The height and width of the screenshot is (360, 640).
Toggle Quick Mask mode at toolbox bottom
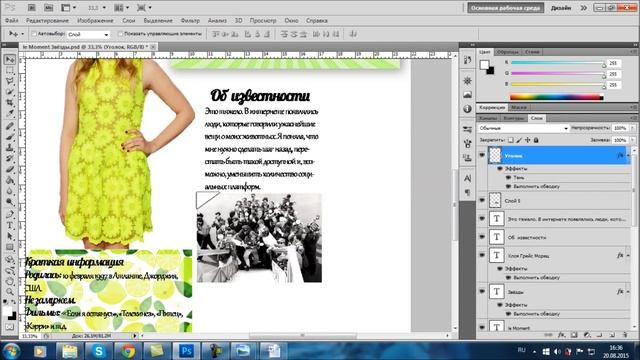coord(10,327)
